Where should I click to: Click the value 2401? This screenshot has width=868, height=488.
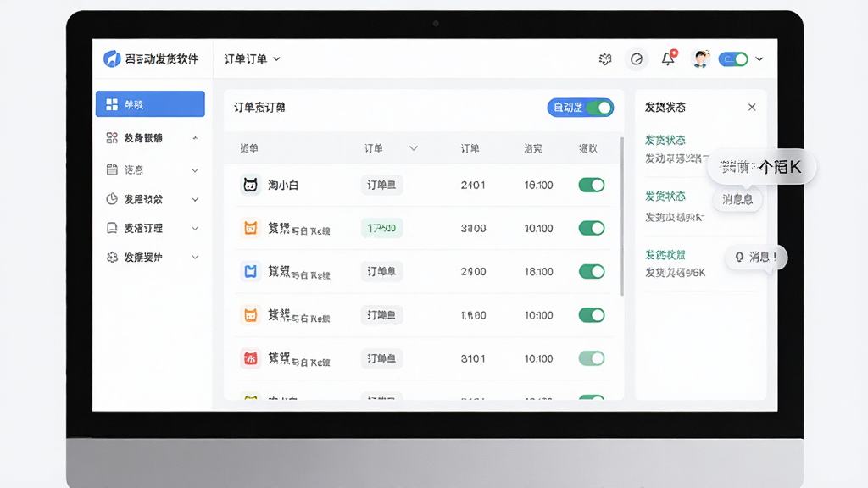pyautogui.click(x=473, y=185)
